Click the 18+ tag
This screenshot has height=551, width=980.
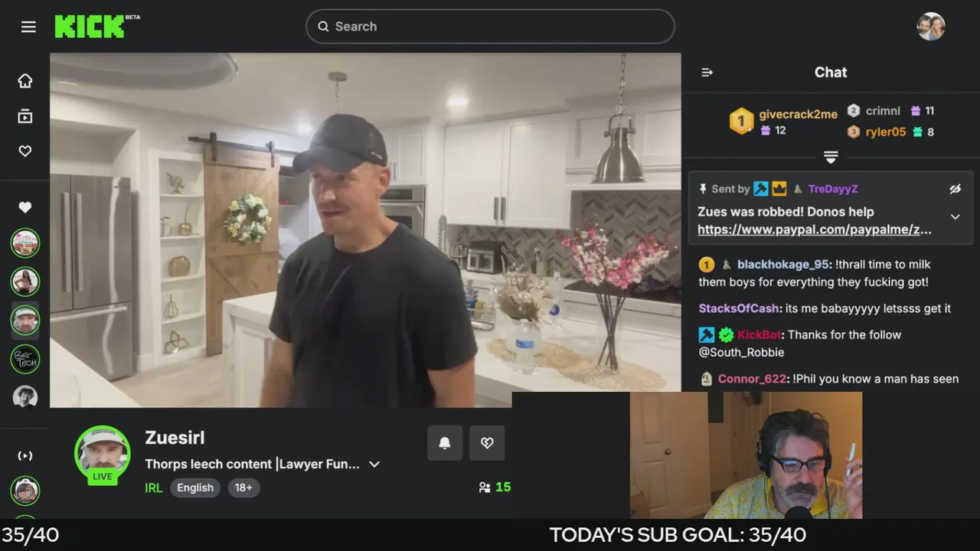click(243, 488)
